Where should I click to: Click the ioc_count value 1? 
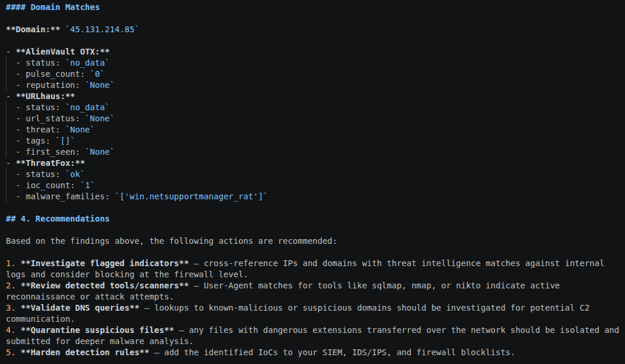click(87, 186)
